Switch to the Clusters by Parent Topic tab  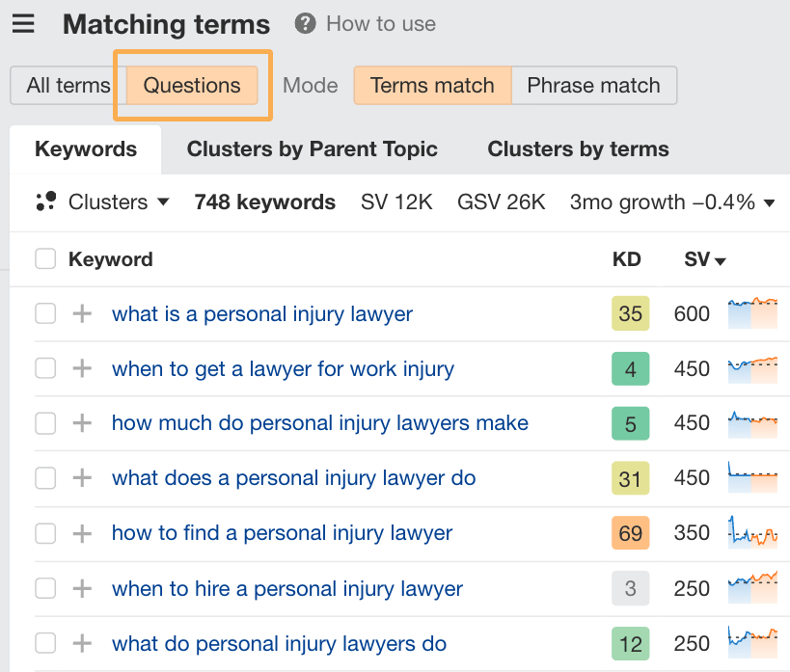[313, 149]
